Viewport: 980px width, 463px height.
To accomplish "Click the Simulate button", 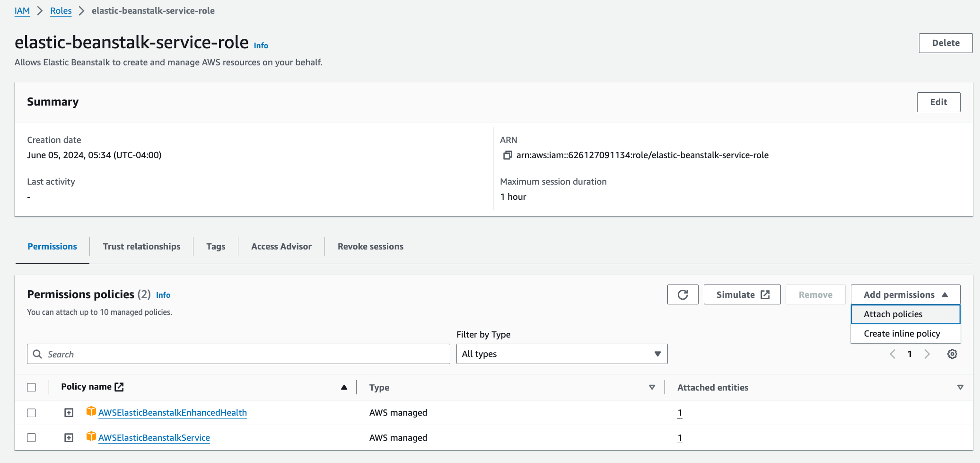I will click(742, 294).
